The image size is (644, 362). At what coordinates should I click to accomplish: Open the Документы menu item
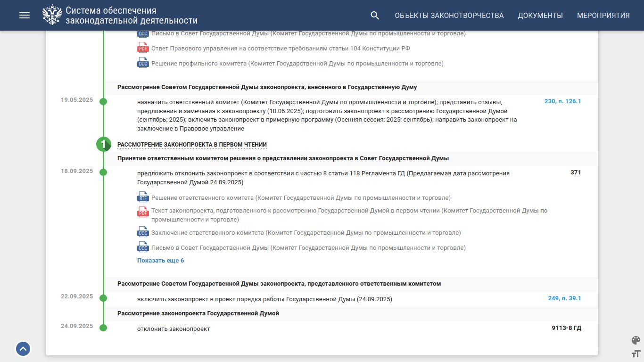click(540, 15)
